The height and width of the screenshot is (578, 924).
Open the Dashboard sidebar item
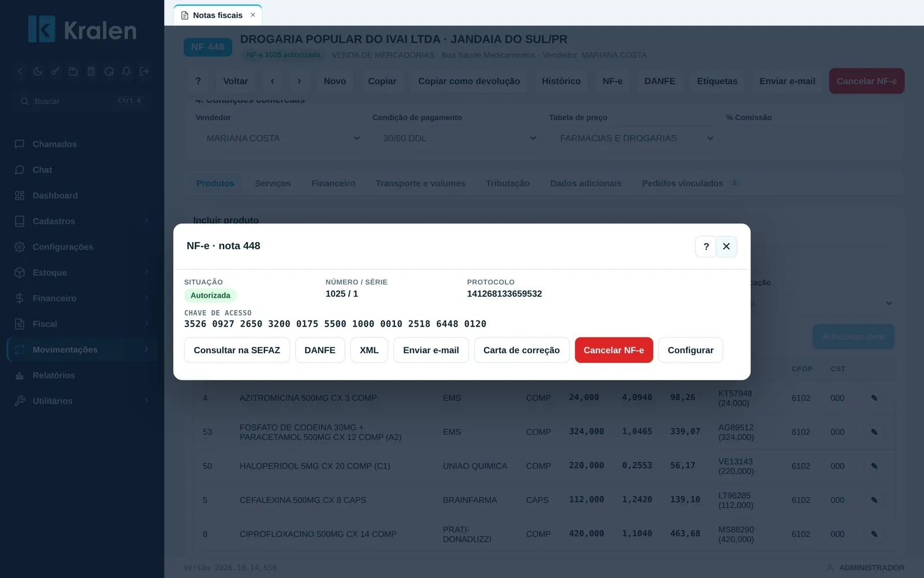click(81, 195)
